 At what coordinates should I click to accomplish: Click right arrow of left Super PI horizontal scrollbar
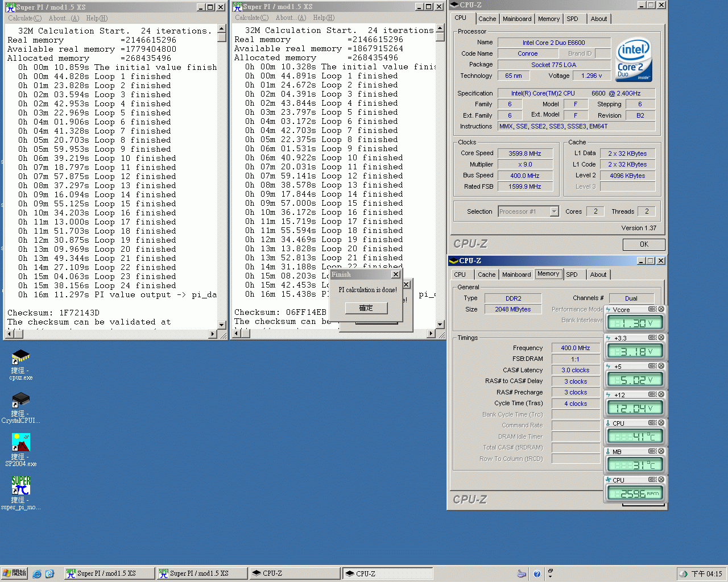point(213,334)
